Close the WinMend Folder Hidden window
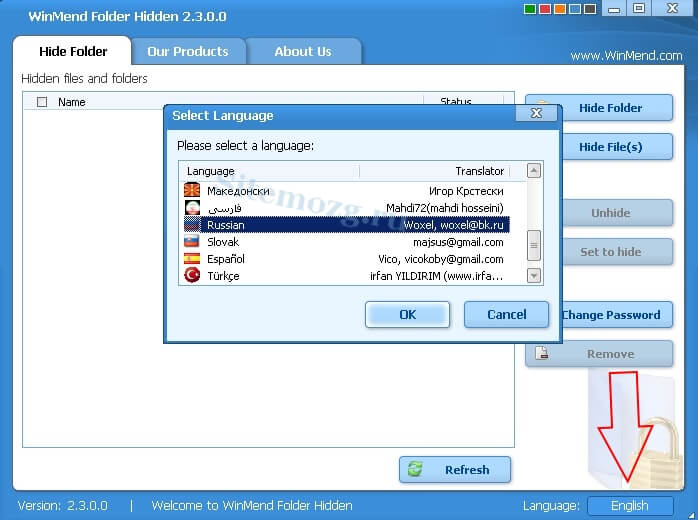This screenshot has height=520, width=698. 672,8
